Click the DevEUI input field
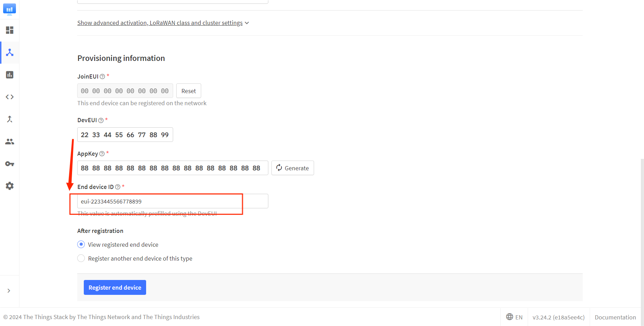644x326 pixels. 125,135
